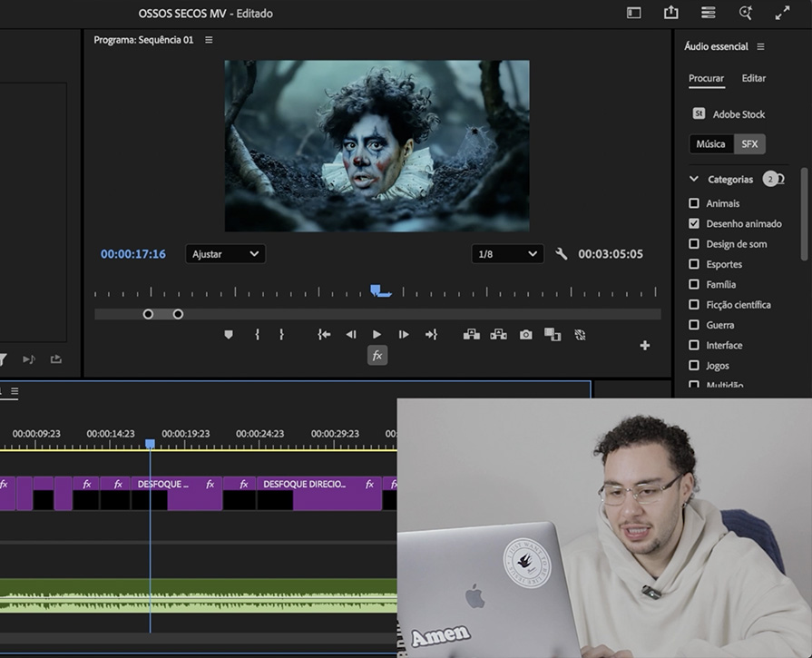Toggle the global FX mute button

tap(377, 356)
